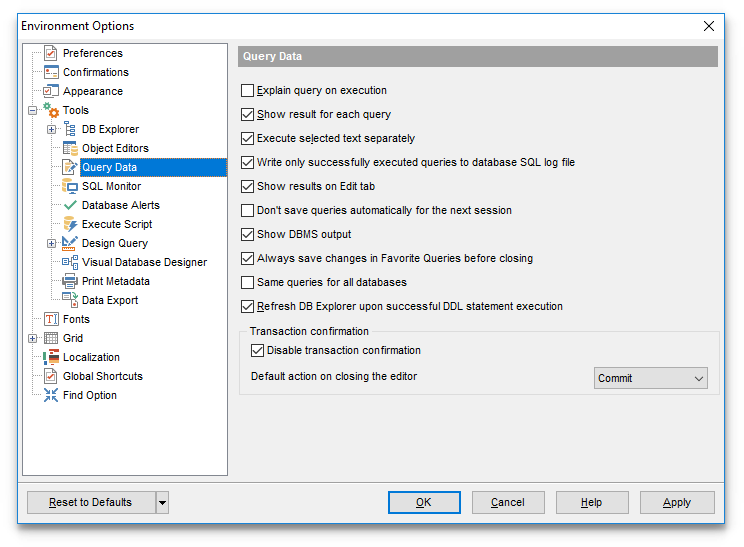Click the Query Data pencil icon
Screen dimensions: 744x547
pyautogui.click(x=70, y=167)
